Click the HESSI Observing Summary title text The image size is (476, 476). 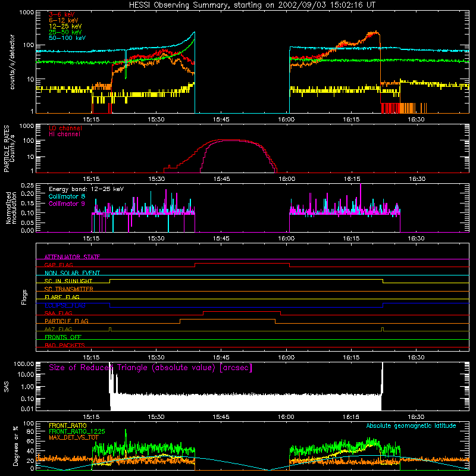(252, 5)
